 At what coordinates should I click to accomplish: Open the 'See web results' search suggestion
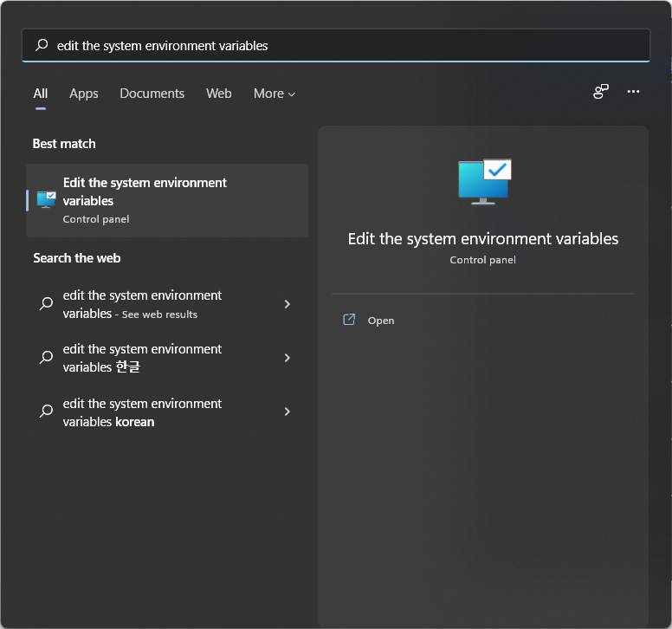pos(167,304)
